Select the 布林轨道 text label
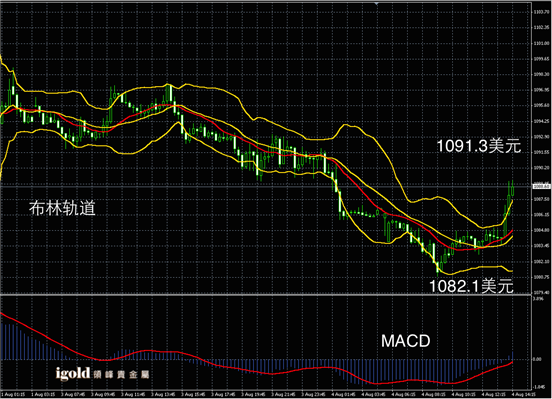This screenshot has height=399, width=552. point(62,208)
